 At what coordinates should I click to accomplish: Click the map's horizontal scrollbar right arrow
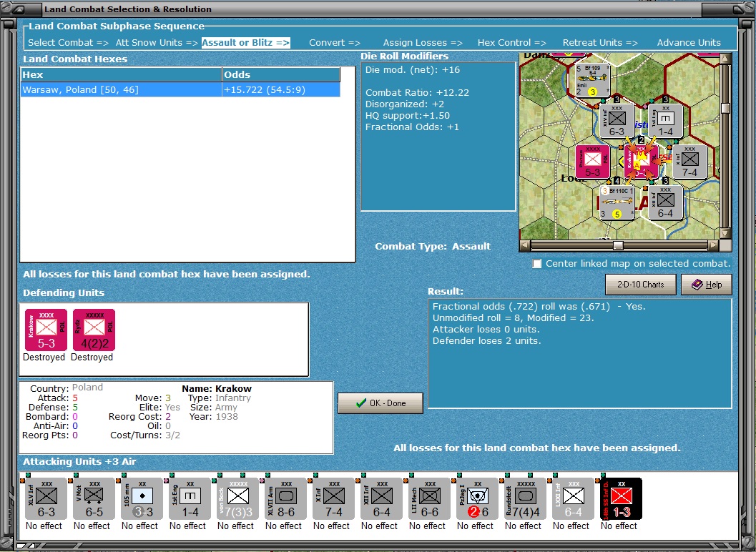click(713, 246)
